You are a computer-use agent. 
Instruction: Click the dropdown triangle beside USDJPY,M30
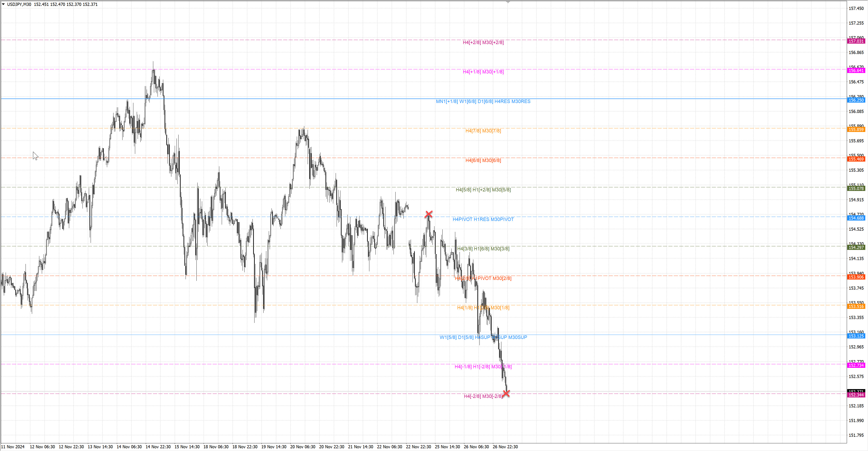3,4
